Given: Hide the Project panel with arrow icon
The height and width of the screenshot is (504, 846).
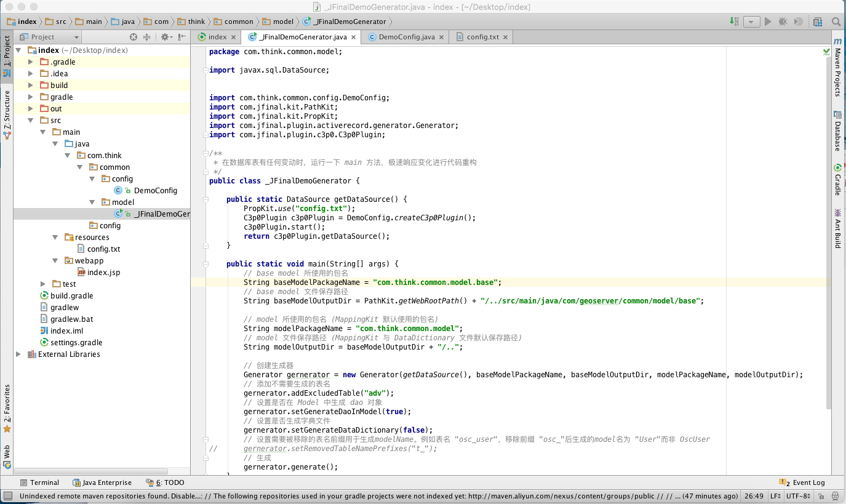Looking at the screenshot, I should click(x=182, y=37).
